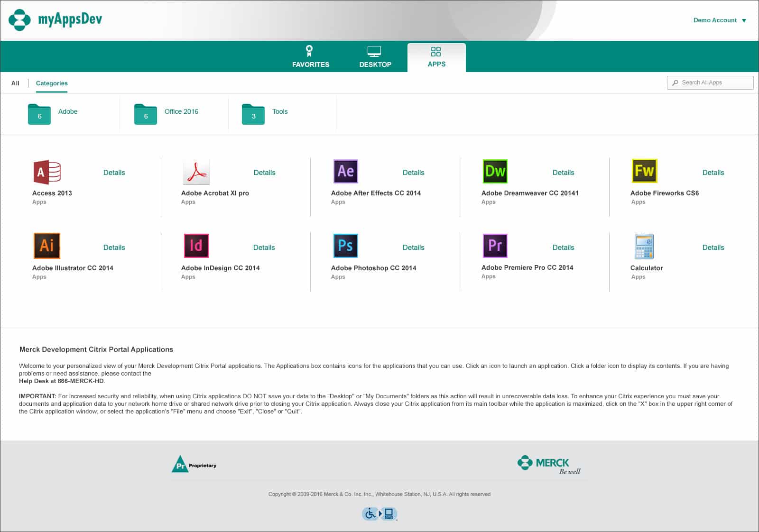View Details for Access 2013
This screenshot has height=532, width=759.
pyautogui.click(x=114, y=173)
